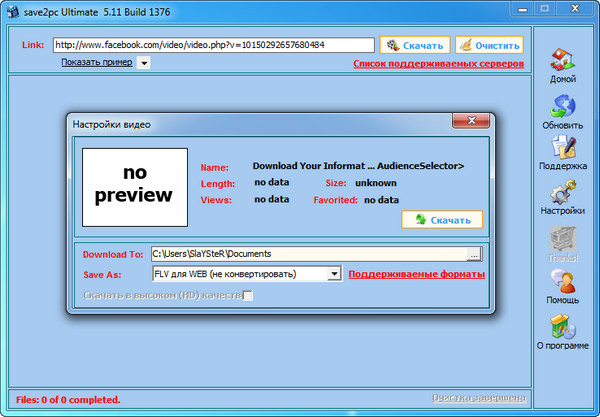Close the save2pc Ultimate window

(x=575, y=9)
